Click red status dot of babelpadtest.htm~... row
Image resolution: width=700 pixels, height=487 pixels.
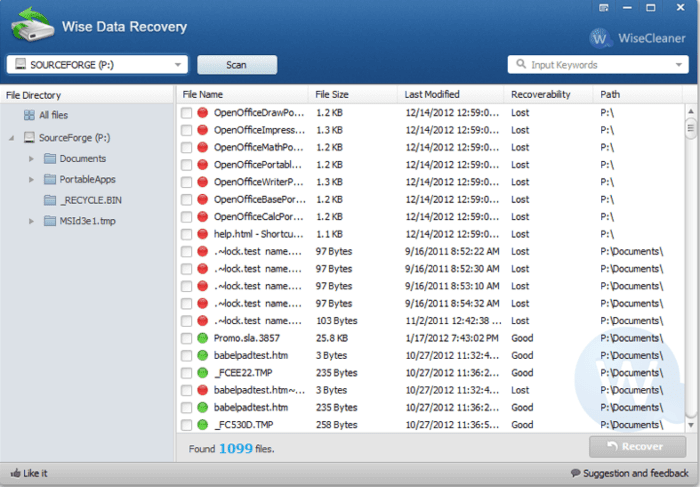tap(203, 390)
